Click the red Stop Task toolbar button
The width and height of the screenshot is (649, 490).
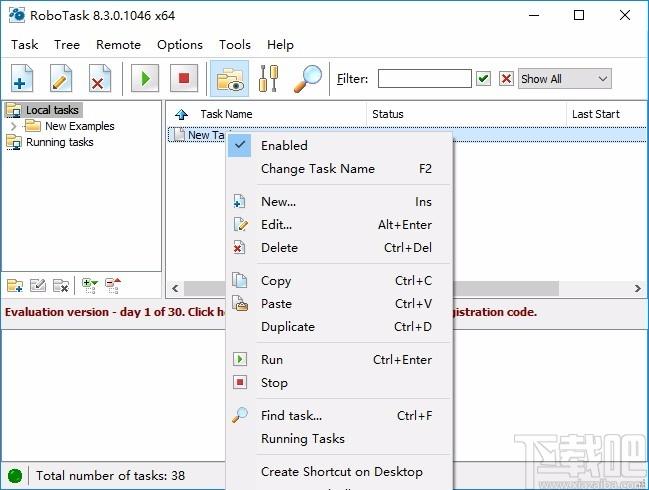pos(184,78)
